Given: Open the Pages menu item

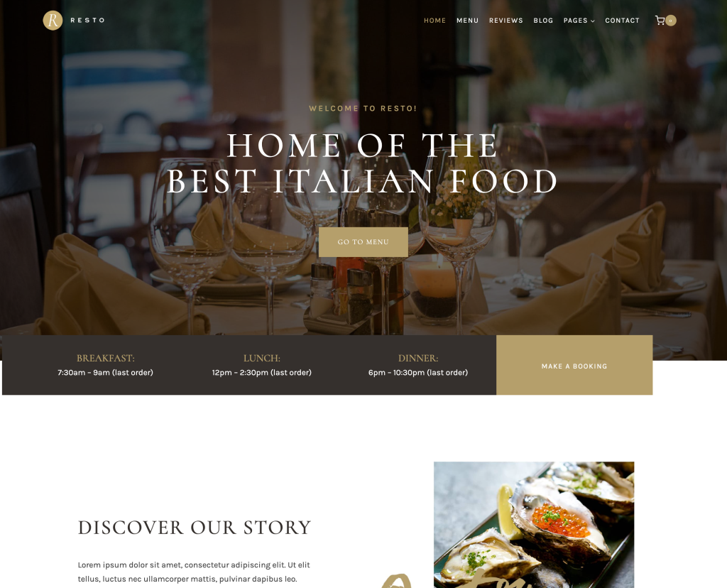Looking at the screenshot, I should [575, 21].
